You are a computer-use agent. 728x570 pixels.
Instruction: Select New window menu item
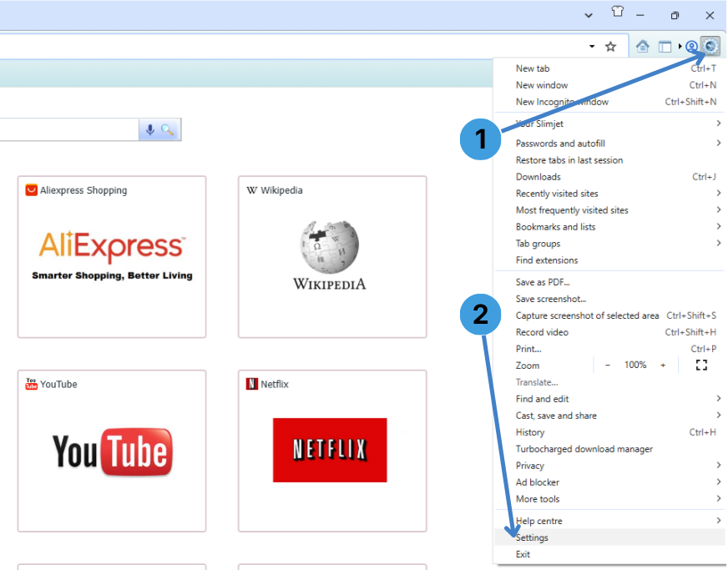(x=609, y=85)
